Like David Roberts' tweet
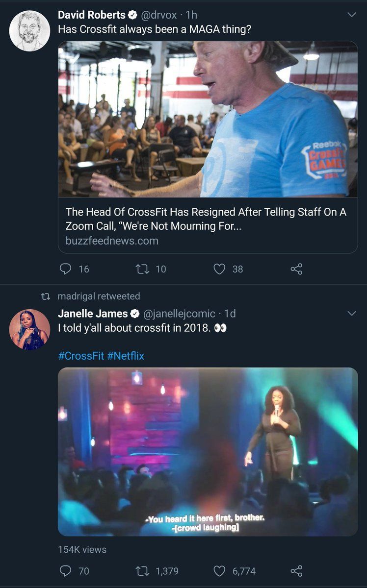Viewport: 367px width, 588px height. pos(219,269)
